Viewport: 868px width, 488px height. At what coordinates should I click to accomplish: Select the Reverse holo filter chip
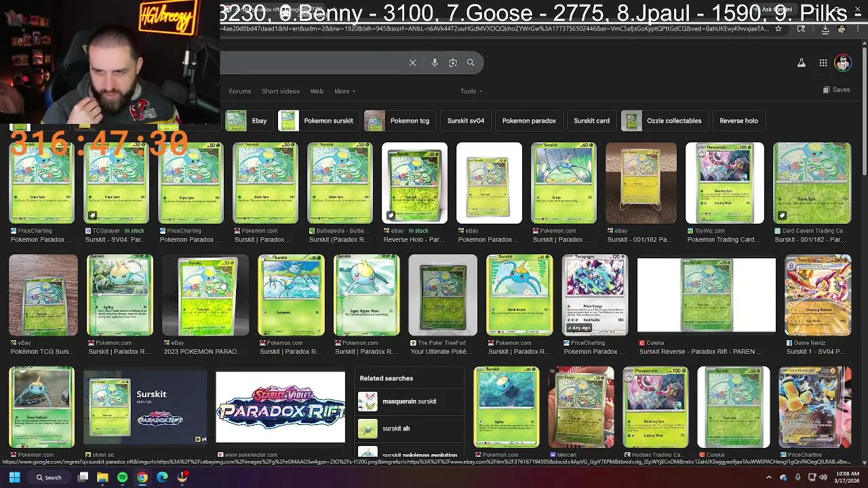click(x=738, y=121)
